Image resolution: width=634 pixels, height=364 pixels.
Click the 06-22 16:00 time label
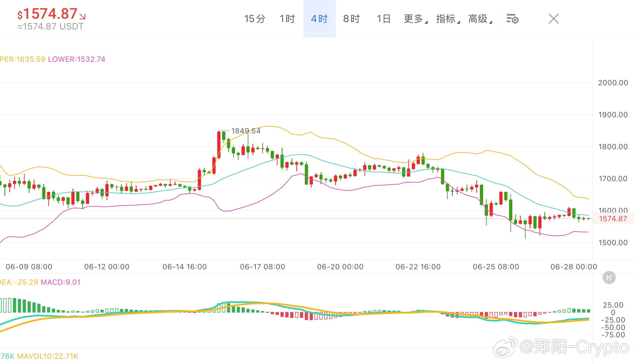(x=418, y=267)
